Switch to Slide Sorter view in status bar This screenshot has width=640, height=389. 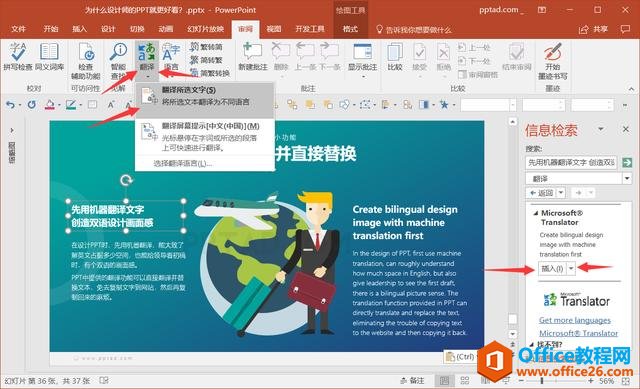coord(465,380)
